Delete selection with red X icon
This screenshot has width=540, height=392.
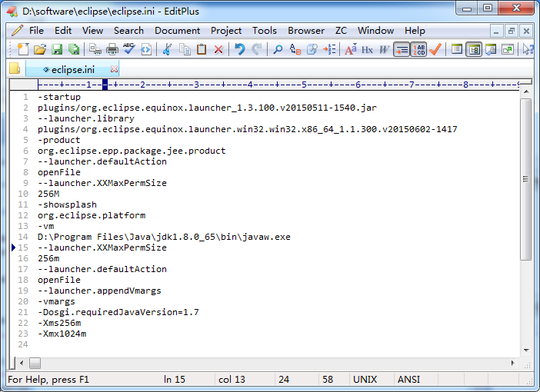[x=218, y=49]
